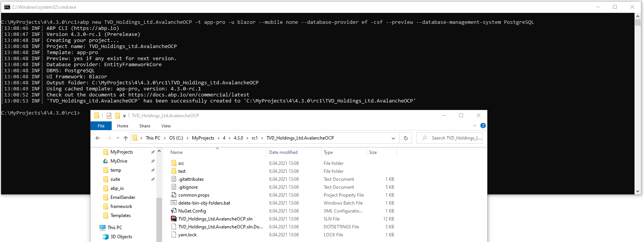This screenshot has height=242, width=644.
Task: Click the Back navigation arrow
Action: tap(98, 138)
